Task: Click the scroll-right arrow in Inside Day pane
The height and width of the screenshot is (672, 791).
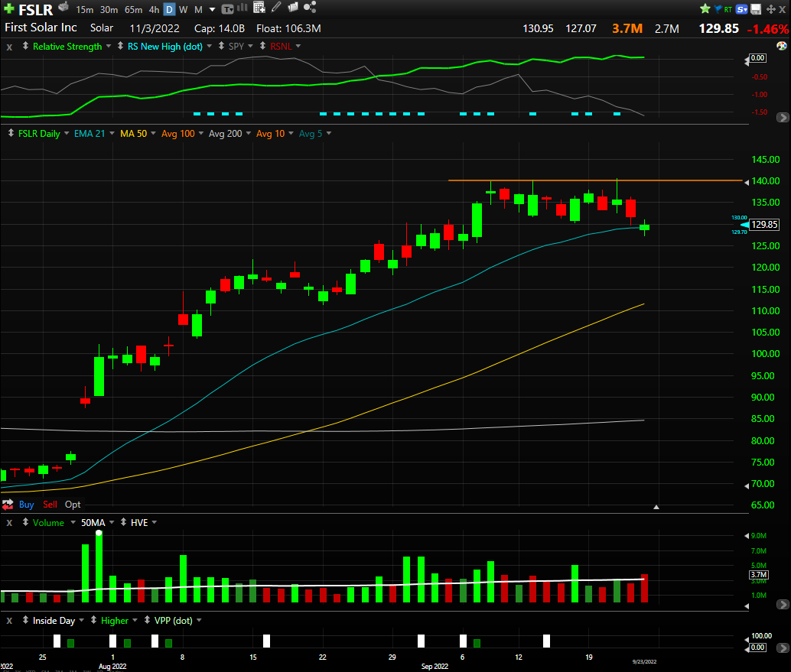Action: coord(783,648)
